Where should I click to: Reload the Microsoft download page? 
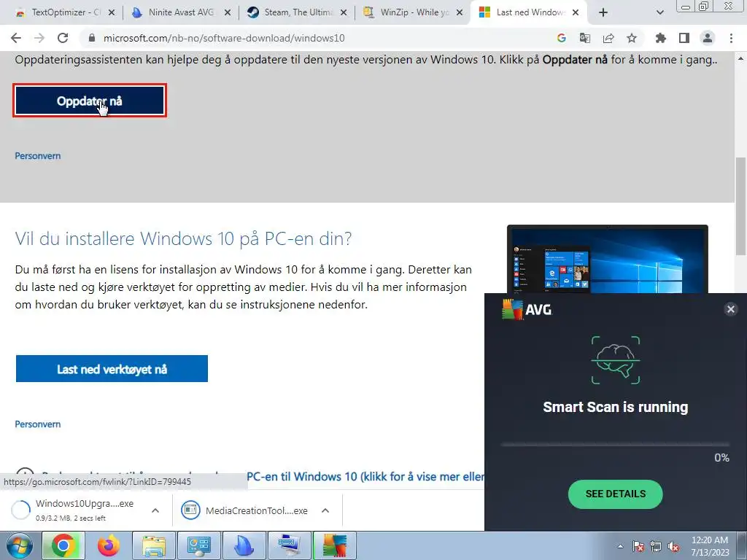point(63,38)
